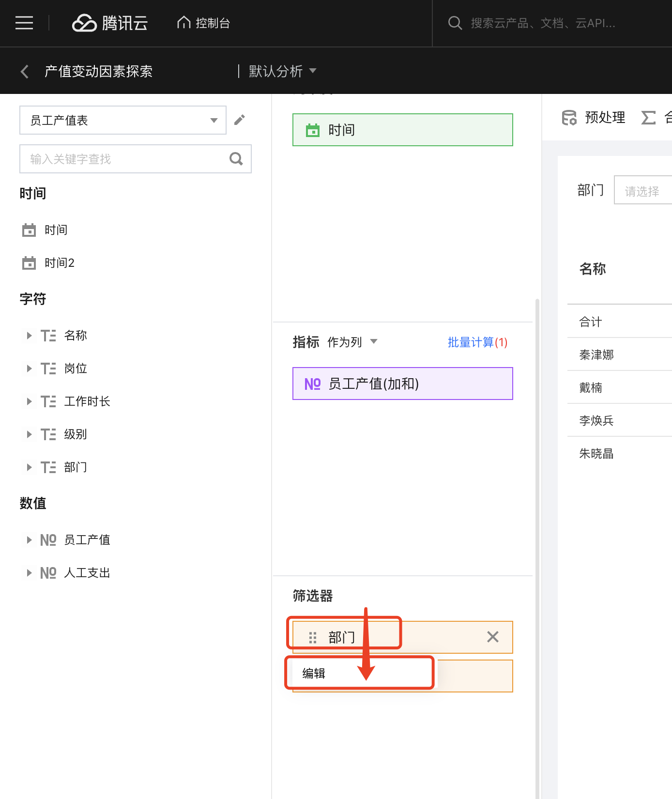Click the 批量计算(1) link

tap(477, 342)
